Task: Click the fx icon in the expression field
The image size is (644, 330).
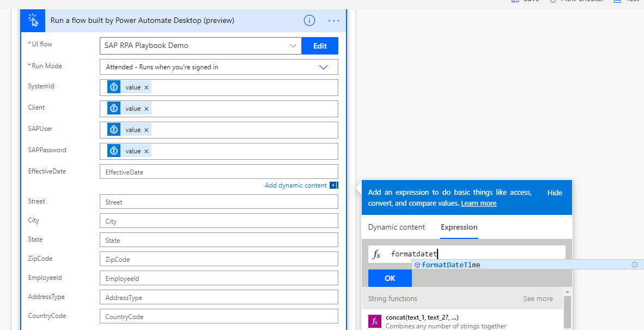Action: click(376, 254)
